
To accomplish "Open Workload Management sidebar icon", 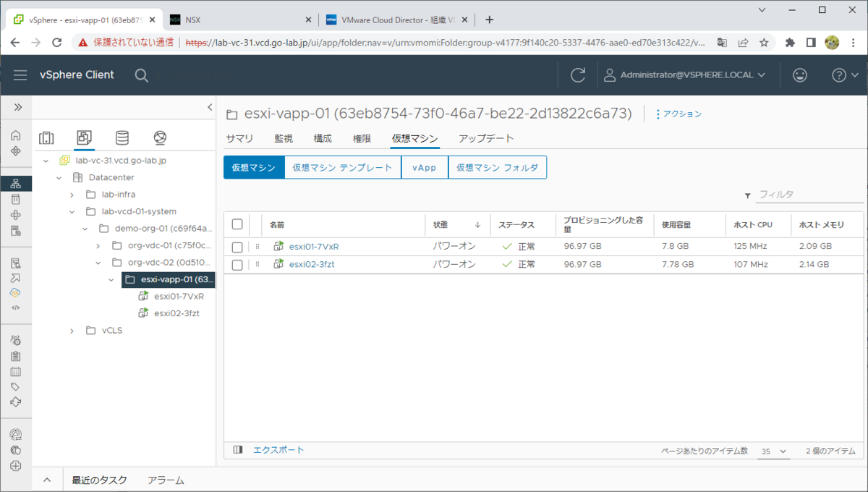I will pos(16,215).
